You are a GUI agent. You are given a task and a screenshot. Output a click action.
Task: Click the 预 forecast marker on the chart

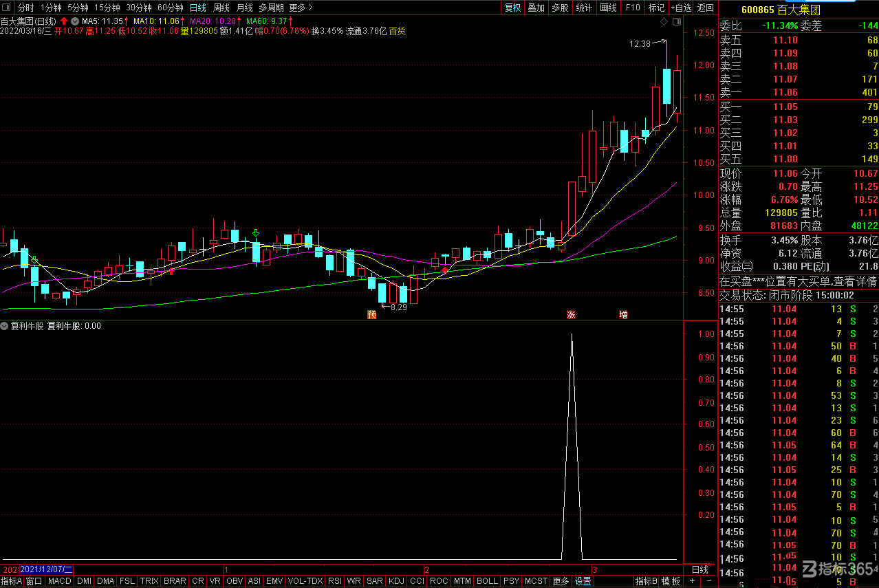coord(371,315)
